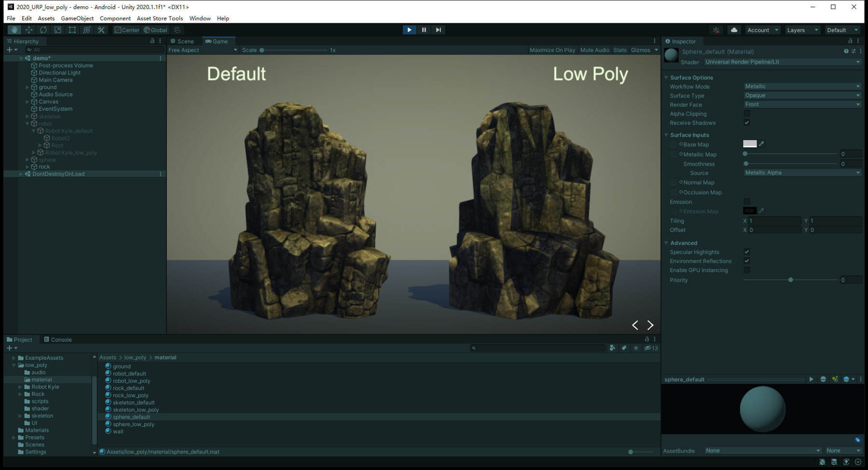Select sphere_low_poly in the material folder

[134, 424]
